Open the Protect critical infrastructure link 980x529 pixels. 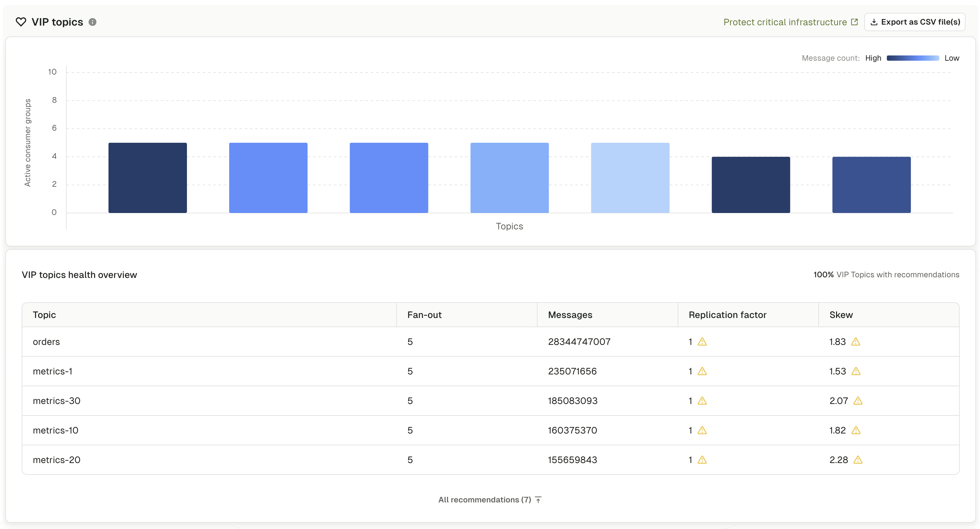point(785,22)
